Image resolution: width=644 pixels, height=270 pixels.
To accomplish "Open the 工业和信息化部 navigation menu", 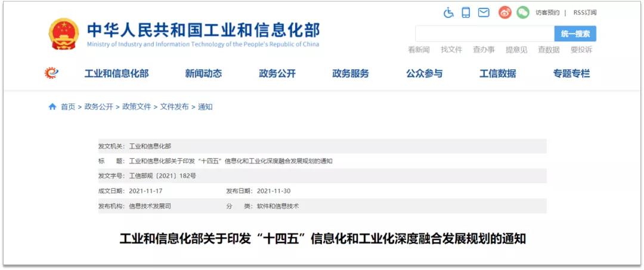I will pos(117,73).
